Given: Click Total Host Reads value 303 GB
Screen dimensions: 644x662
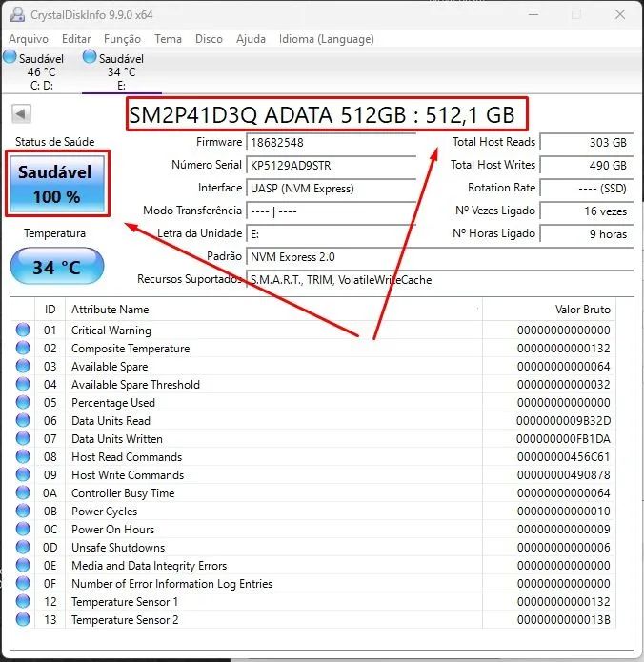Looking at the screenshot, I should 587,143.
